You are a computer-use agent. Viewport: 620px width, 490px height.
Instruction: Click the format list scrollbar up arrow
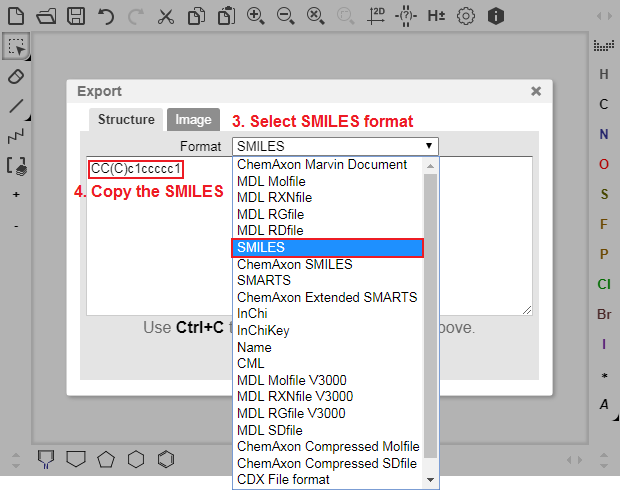click(x=431, y=166)
